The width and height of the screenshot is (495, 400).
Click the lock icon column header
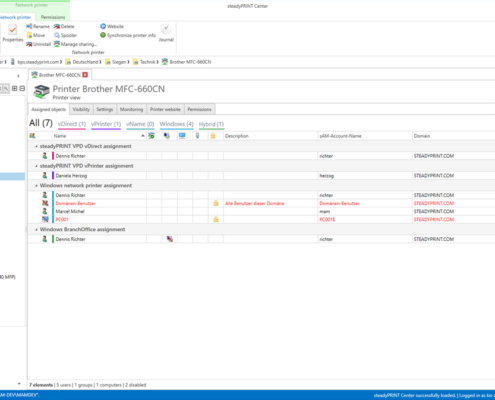pyautogui.click(x=213, y=136)
